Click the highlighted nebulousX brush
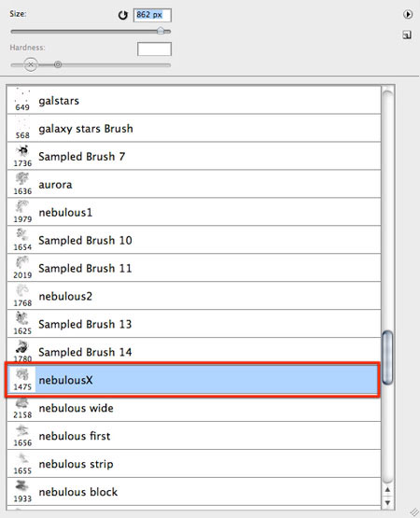 (192, 380)
